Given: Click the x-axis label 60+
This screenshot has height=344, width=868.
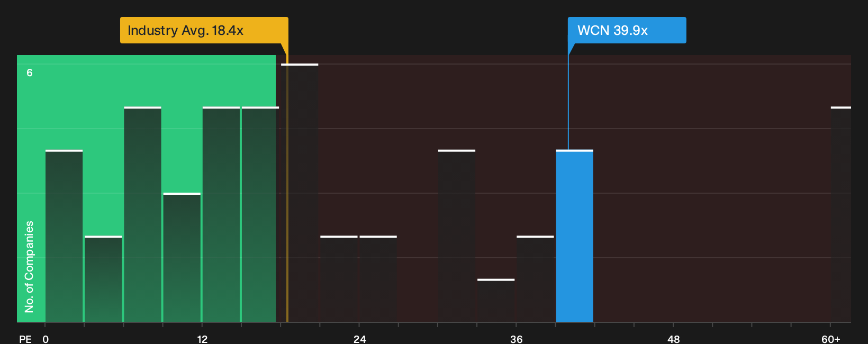Looking at the screenshot, I should click(830, 339).
